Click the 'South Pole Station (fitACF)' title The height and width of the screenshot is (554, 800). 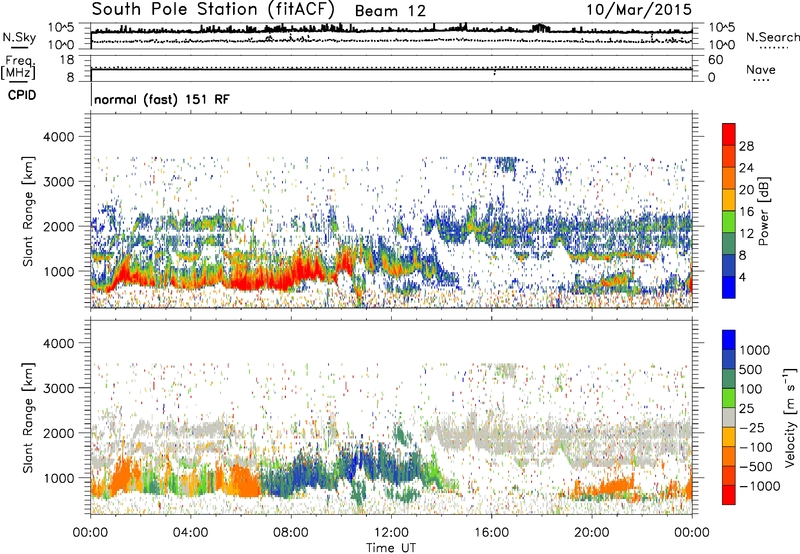(213, 9)
